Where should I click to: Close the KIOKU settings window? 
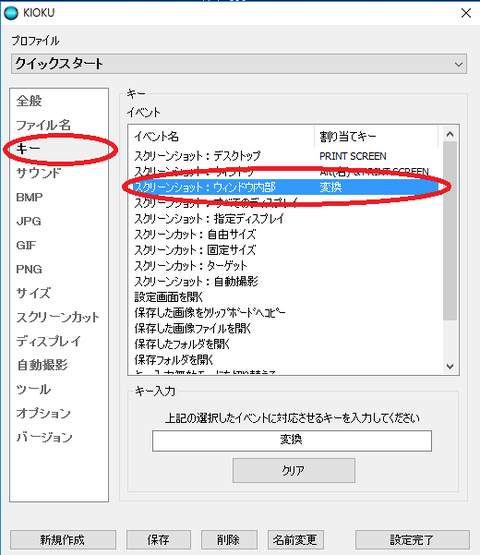466,13
